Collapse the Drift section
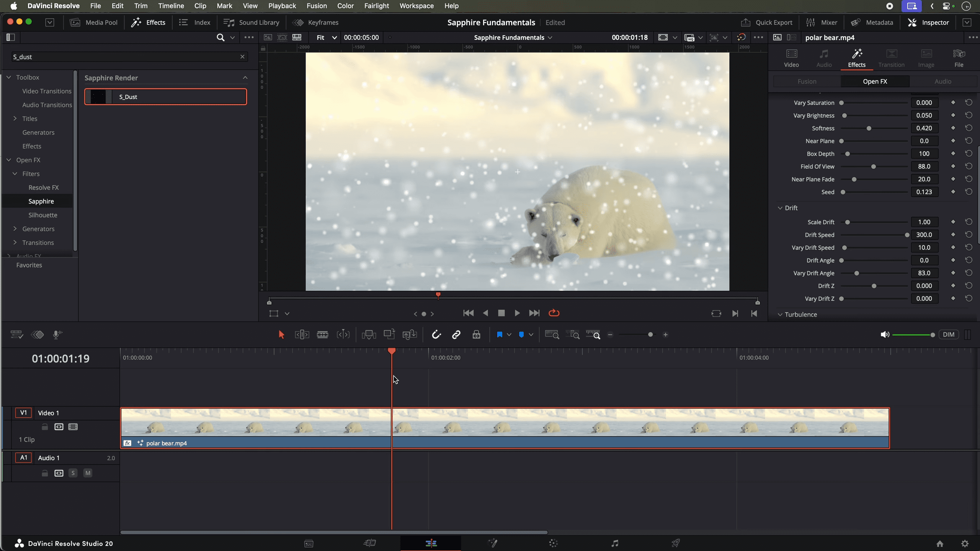This screenshot has width=980, height=551. click(780, 208)
